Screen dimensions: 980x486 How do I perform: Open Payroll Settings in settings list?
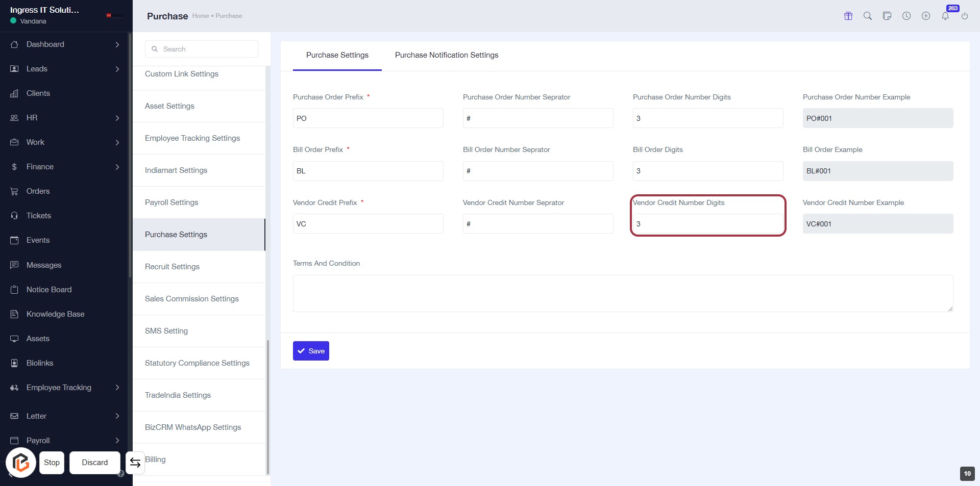click(171, 202)
